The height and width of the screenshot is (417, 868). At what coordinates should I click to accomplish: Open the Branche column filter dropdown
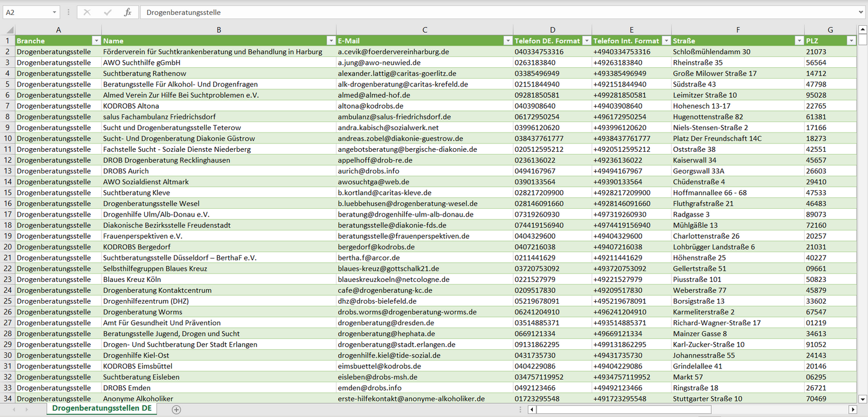point(96,41)
